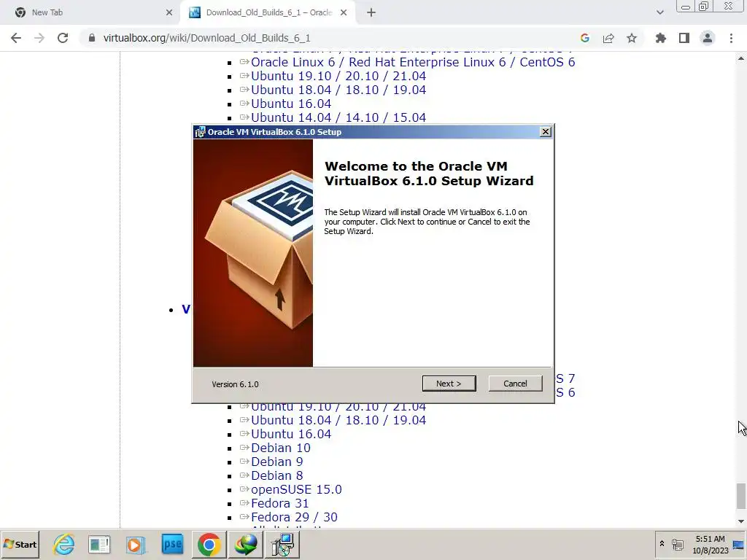Open upper Ubuntu 16.04 link

pyautogui.click(x=290, y=104)
